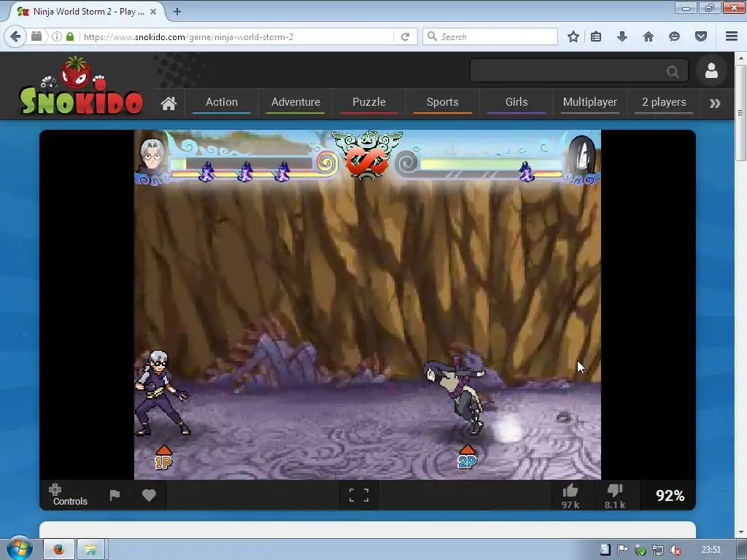Select the Ninja World Storm 2 tab
This screenshot has width=747, height=560.
coord(88,12)
